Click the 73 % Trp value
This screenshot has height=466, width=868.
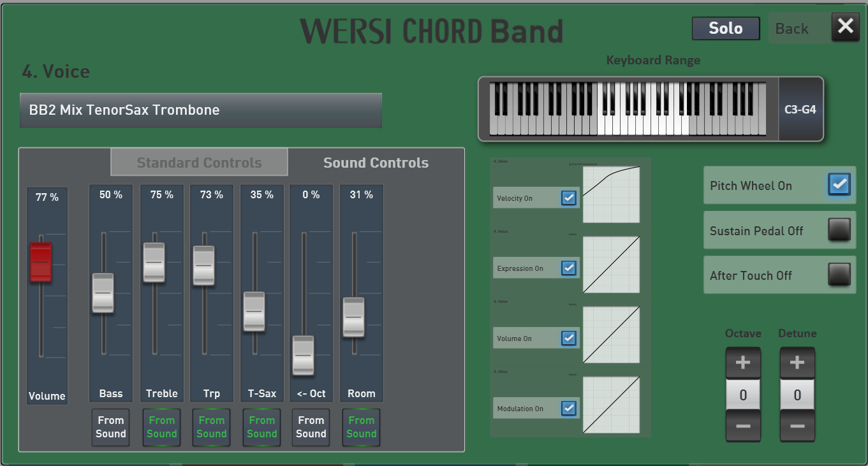(211, 195)
